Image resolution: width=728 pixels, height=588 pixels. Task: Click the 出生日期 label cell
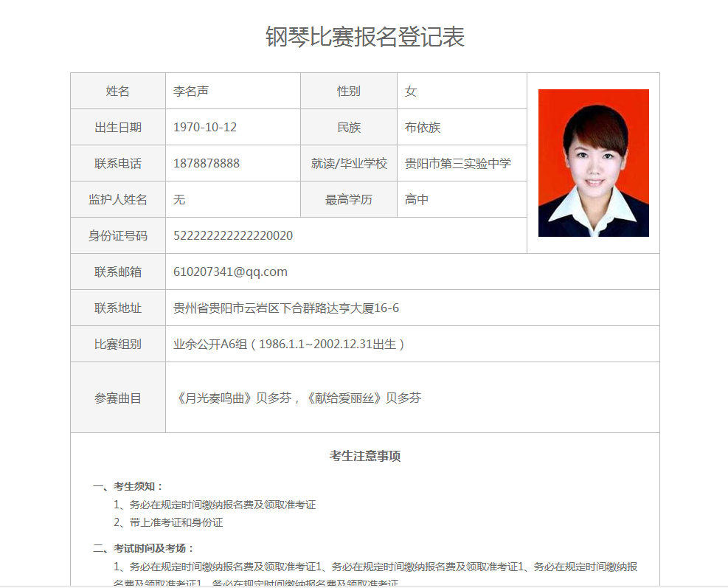pos(118,127)
